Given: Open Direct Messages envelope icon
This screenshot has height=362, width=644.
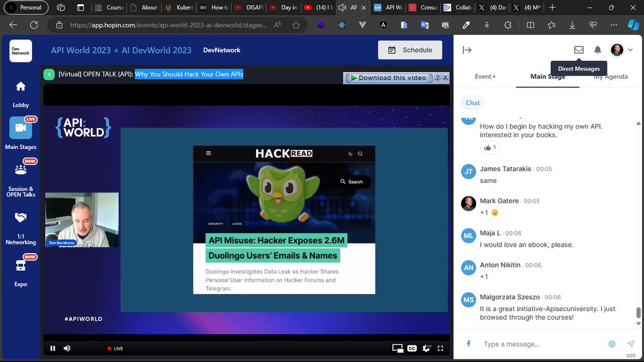Looking at the screenshot, I should (579, 50).
